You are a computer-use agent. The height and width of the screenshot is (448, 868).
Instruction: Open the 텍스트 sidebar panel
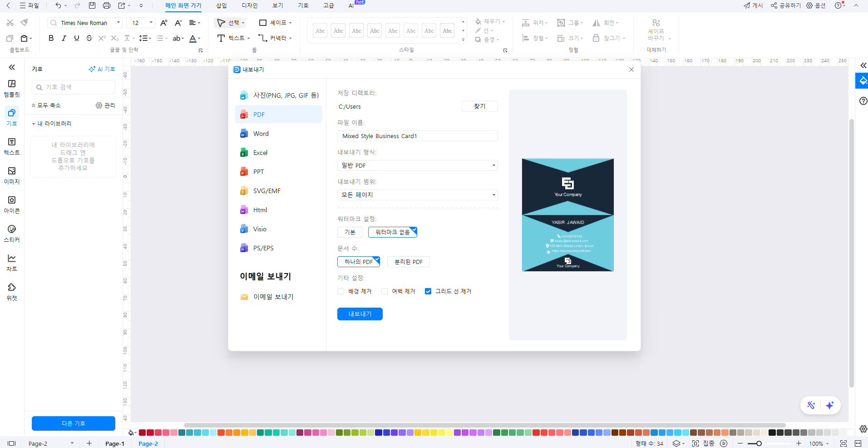coord(12,146)
